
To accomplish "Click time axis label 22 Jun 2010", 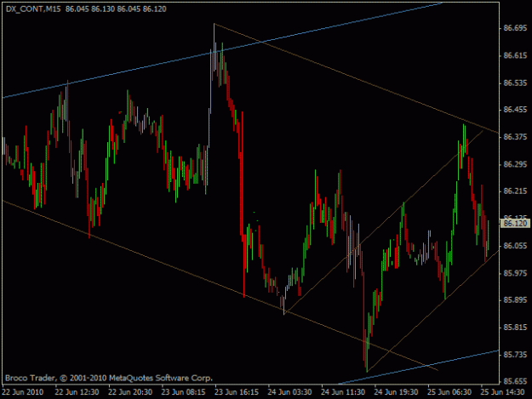I will (x=23, y=392).
